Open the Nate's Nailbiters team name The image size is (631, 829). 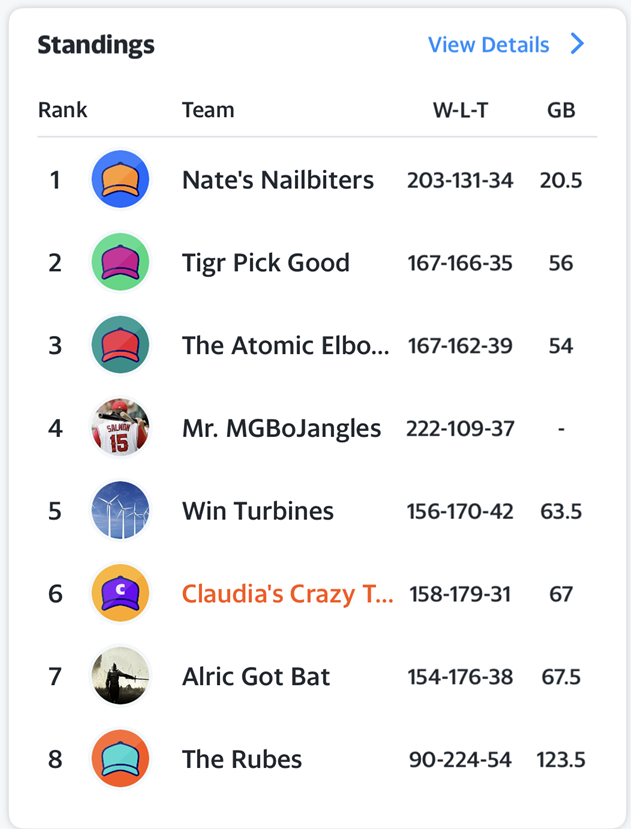(277, 181)
